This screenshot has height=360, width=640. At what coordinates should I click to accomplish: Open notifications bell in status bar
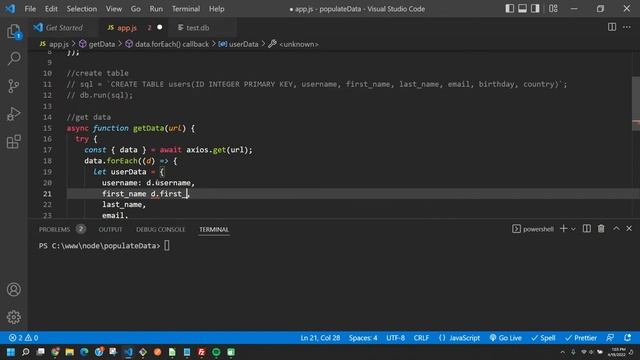[x=628, y=338]
